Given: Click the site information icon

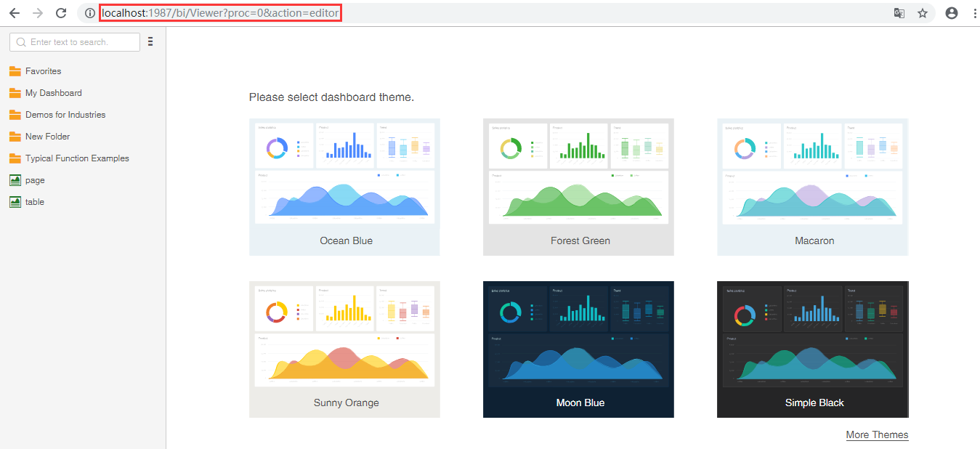Looking at the screenshot, I should point(89,13).
